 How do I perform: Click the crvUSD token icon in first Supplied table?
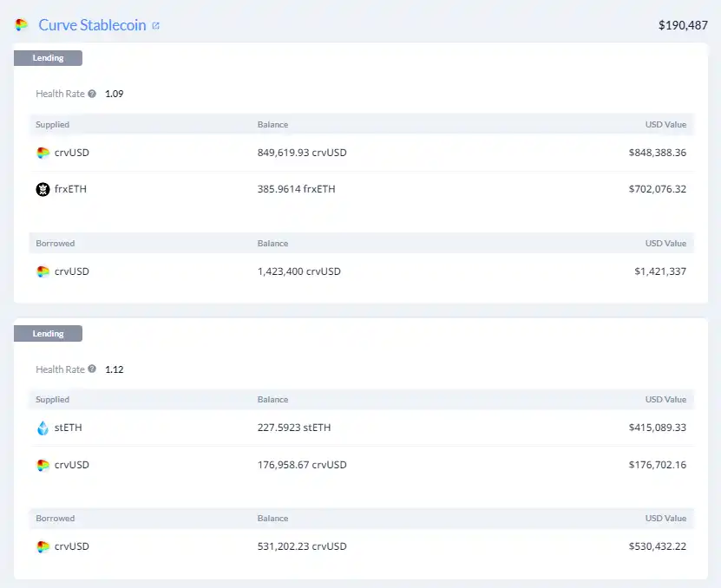pos(43,153)
